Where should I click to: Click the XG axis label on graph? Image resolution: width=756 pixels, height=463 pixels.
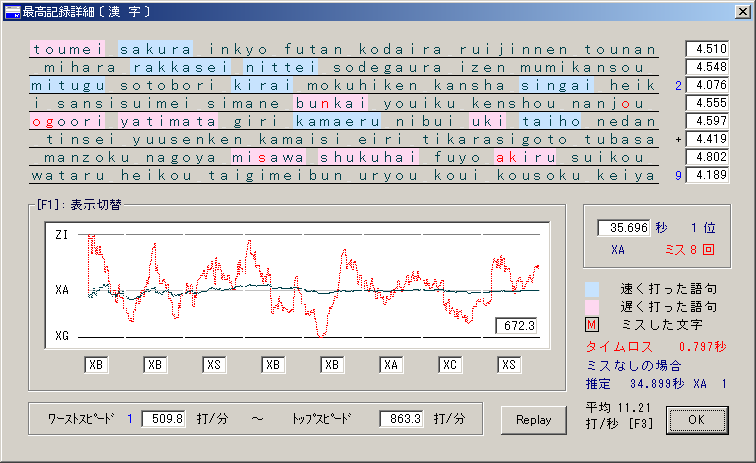62,336
